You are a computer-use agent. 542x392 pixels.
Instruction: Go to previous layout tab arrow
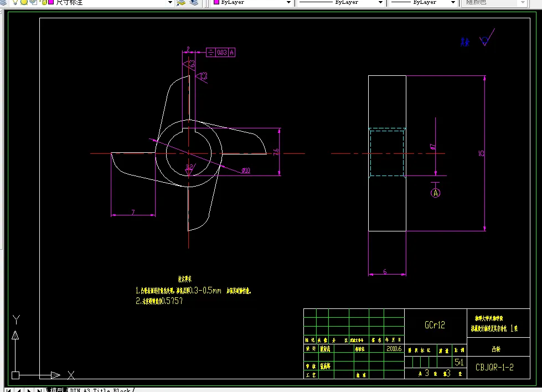tap(19, 390)
